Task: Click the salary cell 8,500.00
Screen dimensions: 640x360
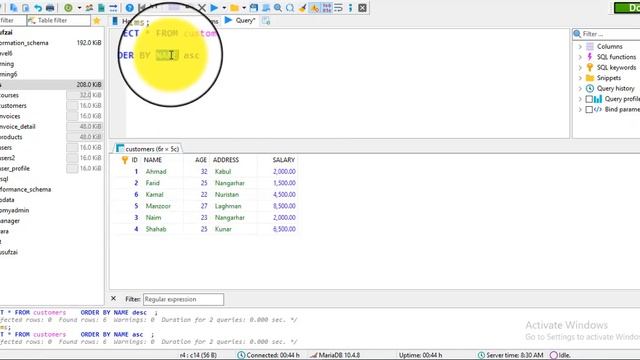Action: click(284, 206)
